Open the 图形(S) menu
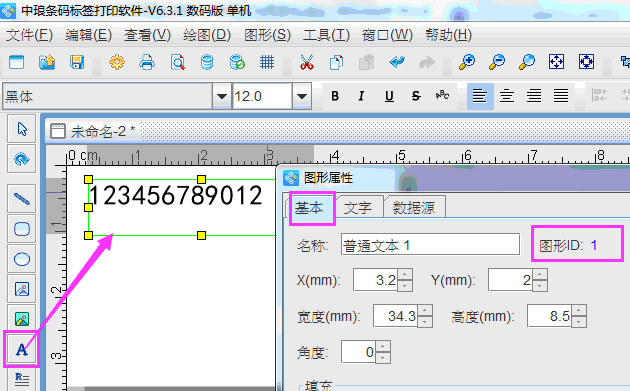 (267, 35)
